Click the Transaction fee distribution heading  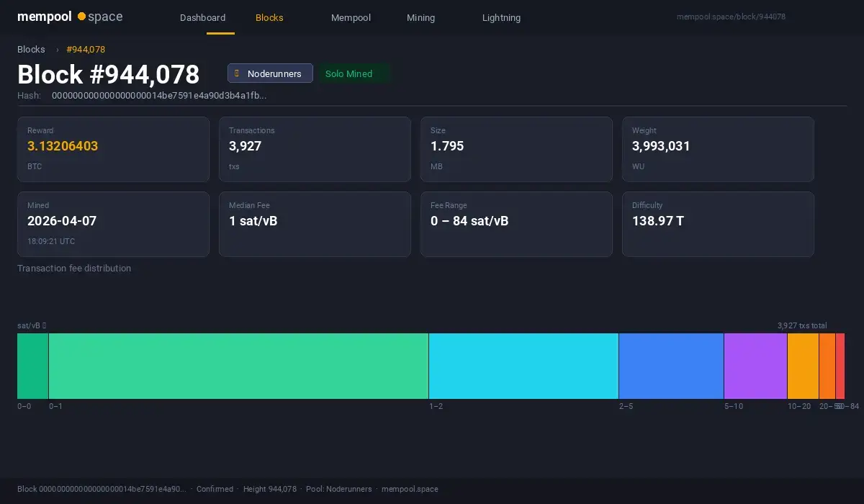[74, 268]
